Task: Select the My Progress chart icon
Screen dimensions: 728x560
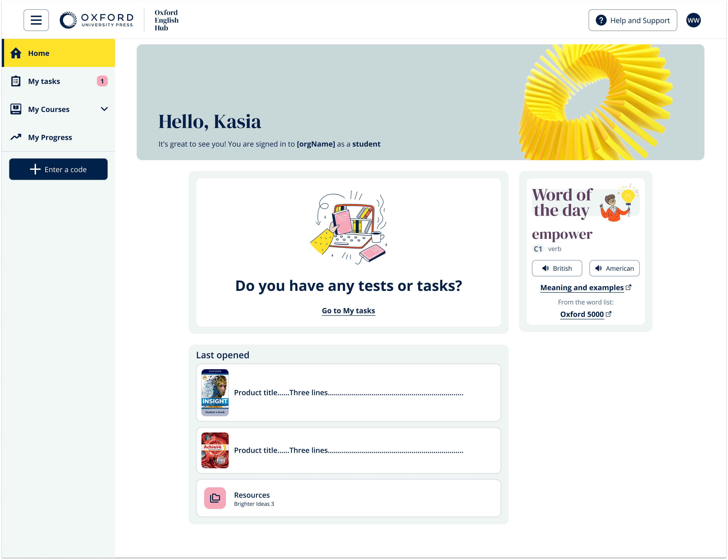Action: pos(16,137)
